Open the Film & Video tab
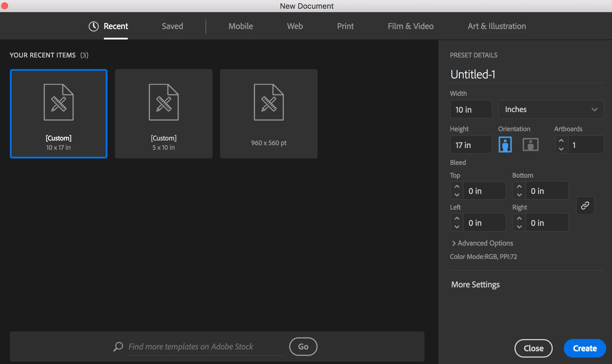The image size is (612, 364). tap(411, 26)
